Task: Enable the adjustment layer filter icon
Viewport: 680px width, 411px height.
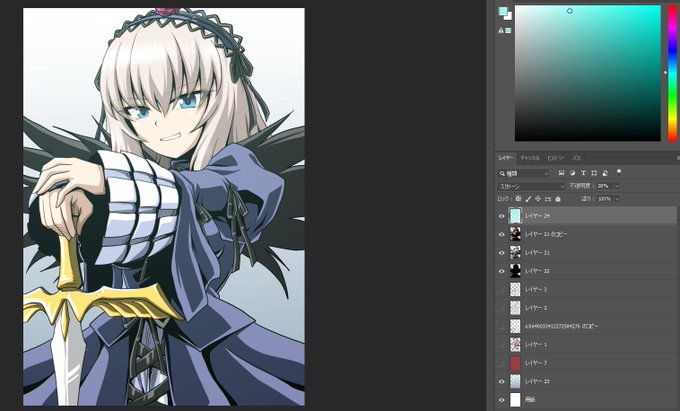Action: click(x=572, y=173)
